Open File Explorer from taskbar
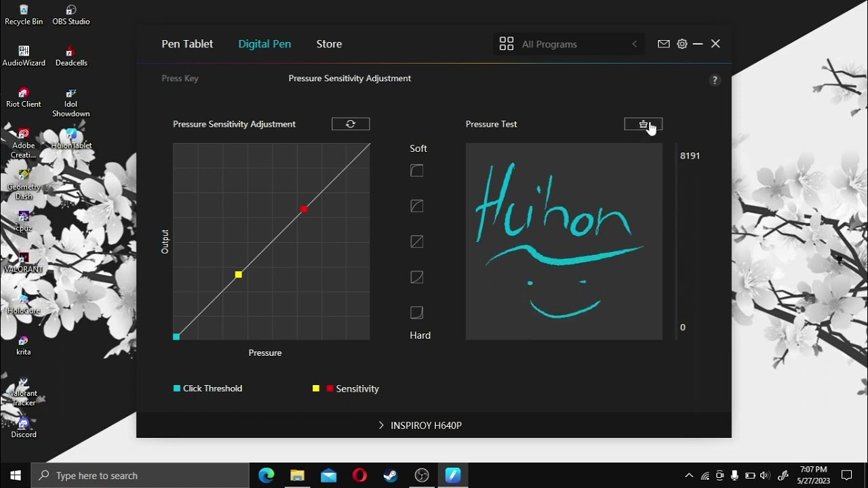 coord(297,476)
